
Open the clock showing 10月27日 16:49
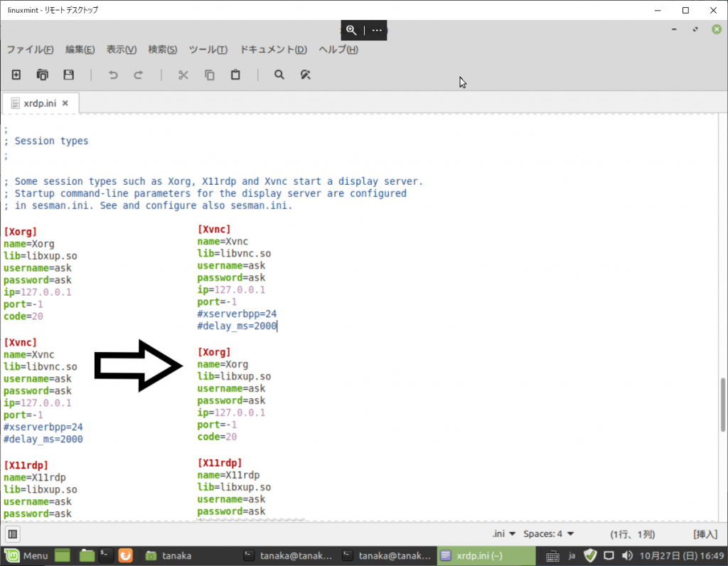click(682, 556)
